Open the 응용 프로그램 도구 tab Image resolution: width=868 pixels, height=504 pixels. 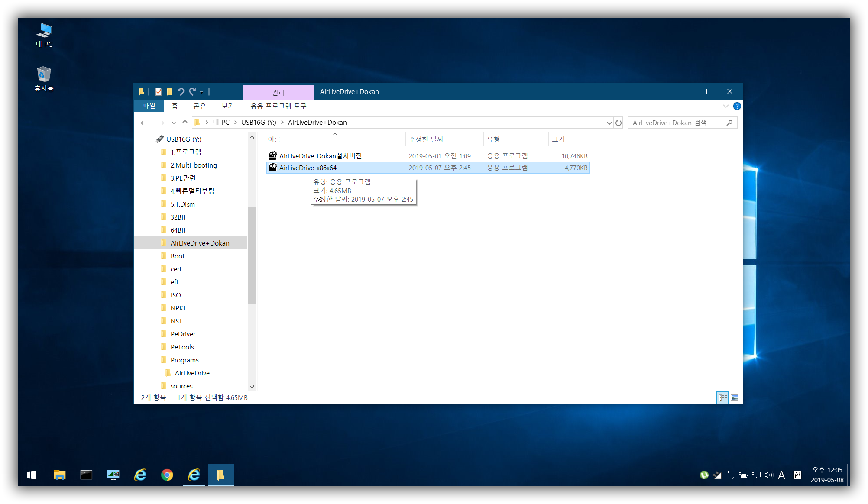tap(279, 106)
